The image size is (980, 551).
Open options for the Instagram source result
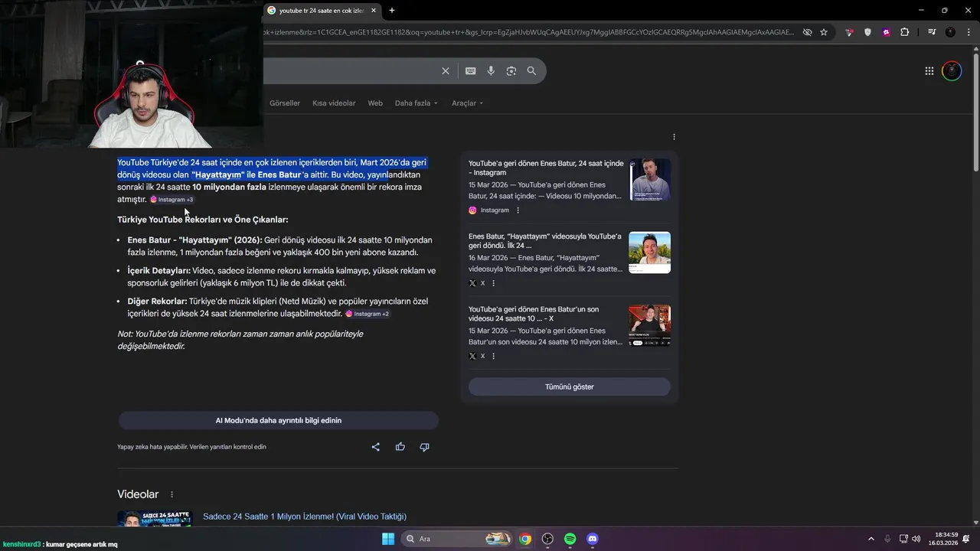(x=518, y=210)
